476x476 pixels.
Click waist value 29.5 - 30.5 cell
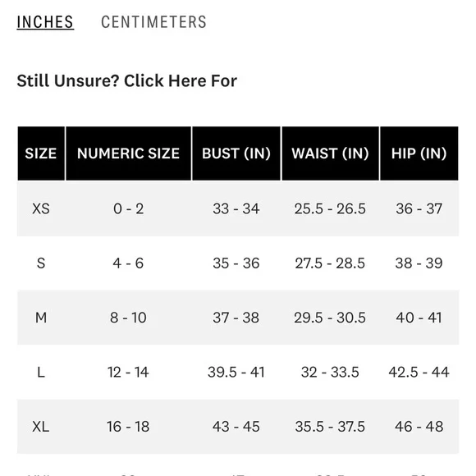point(330,318)
